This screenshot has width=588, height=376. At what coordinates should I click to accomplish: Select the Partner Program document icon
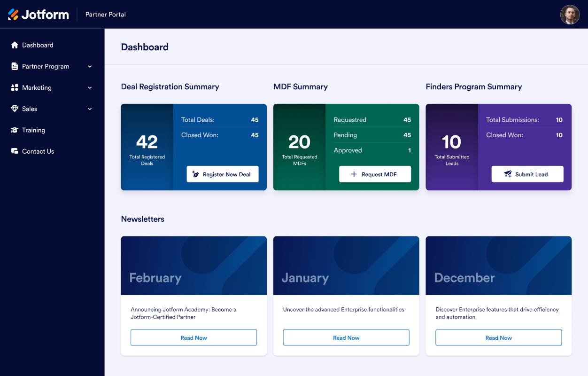(x=14, y=66)
